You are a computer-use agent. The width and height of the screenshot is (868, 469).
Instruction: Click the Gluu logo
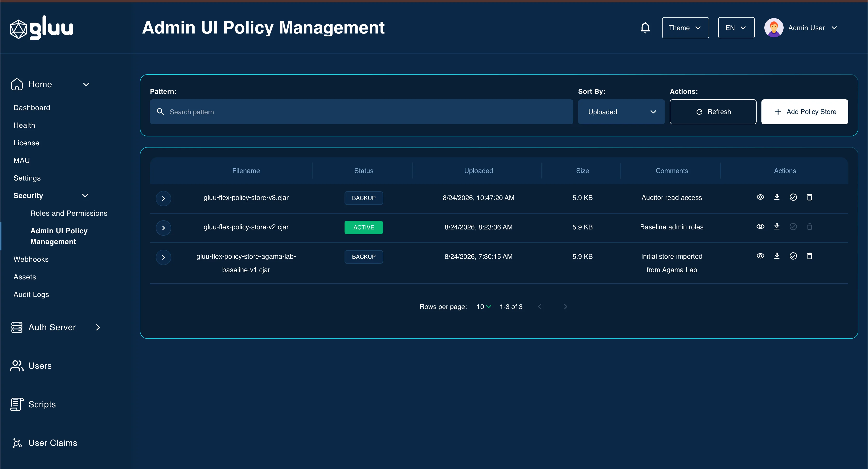(x=41, y=28)
